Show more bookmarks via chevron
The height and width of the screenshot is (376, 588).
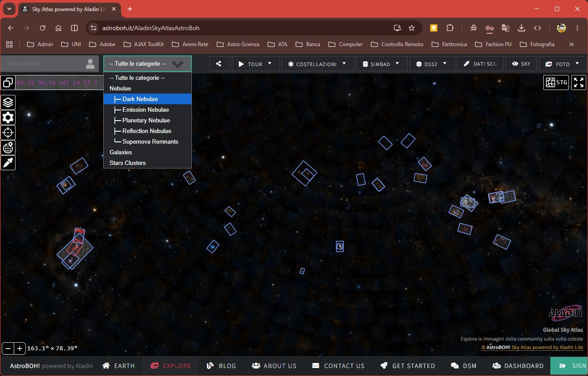tap(571, 44)
